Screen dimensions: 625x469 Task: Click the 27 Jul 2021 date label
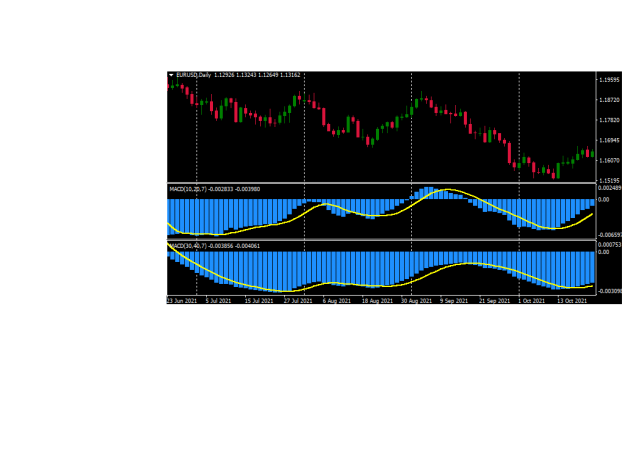coord(298,301)
